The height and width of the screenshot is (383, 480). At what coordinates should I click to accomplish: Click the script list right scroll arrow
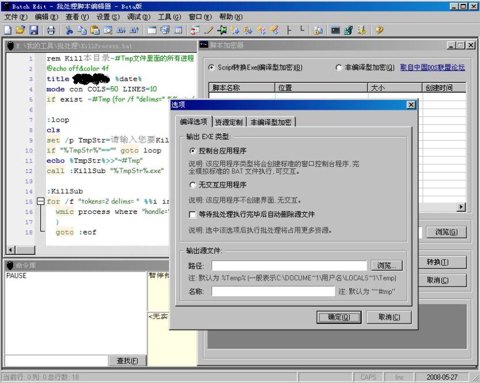tap(461, 207)
